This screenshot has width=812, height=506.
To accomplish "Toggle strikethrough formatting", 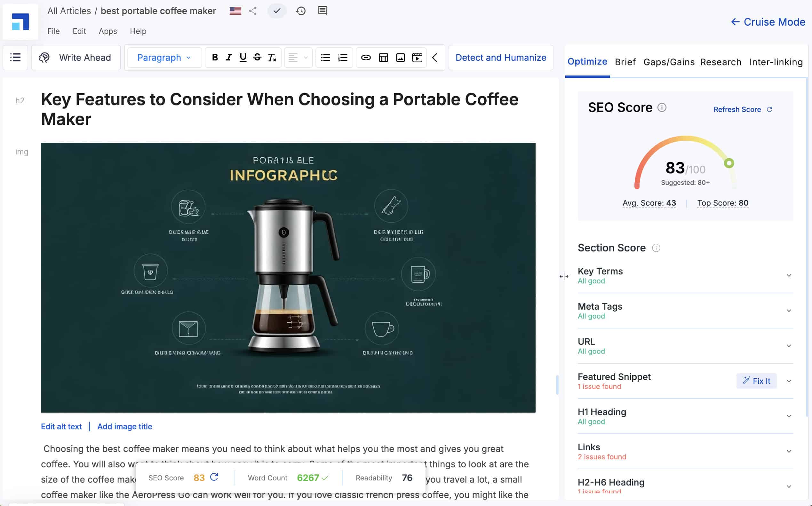I will [257, 58].
